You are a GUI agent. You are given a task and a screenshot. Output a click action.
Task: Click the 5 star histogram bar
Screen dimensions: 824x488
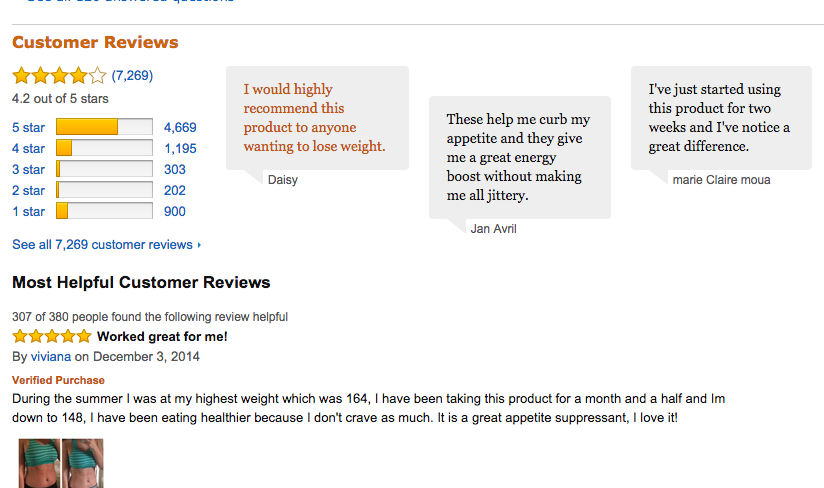[104, 127]
